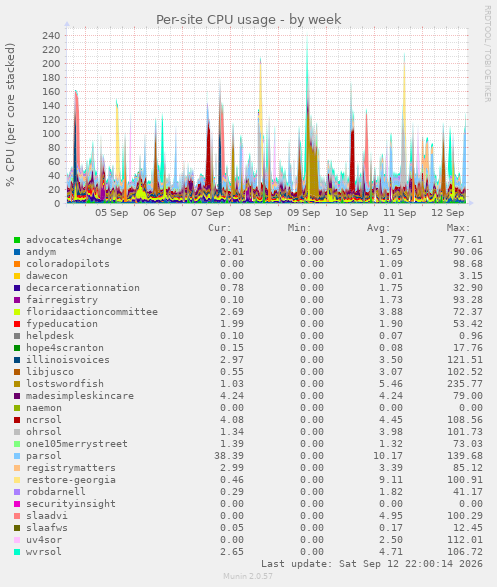Click the 'hope4scranton' legend label
This screenshot has width=497, height=587.
click(65, 348)
